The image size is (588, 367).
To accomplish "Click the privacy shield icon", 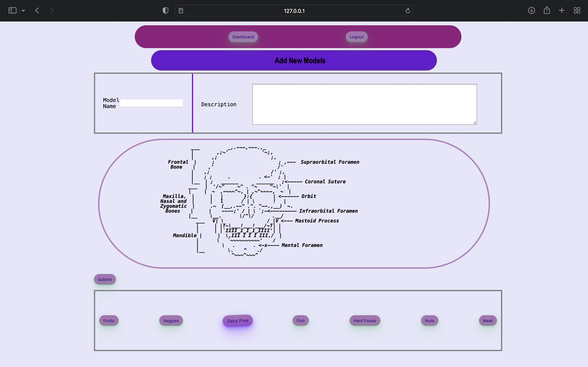I will pyautogui.click(x=165, y=10).
